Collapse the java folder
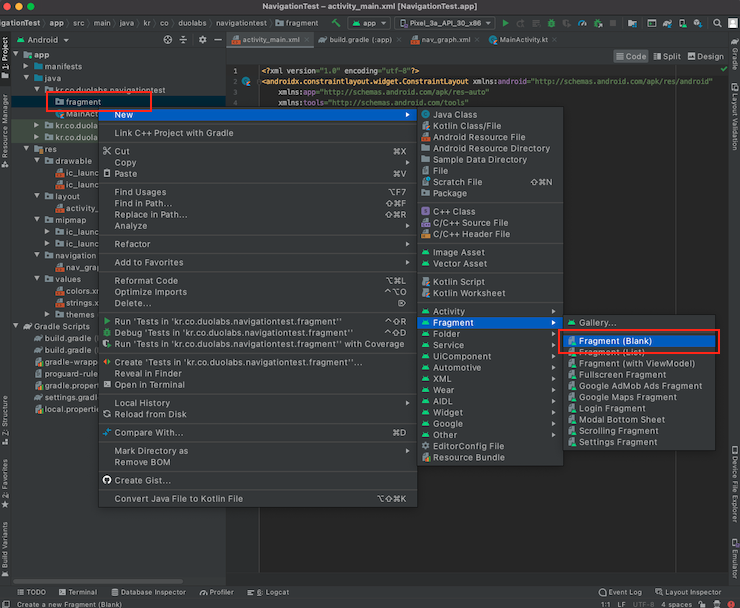Viewport: 740px width, 608px height. [x=26, y=78]
